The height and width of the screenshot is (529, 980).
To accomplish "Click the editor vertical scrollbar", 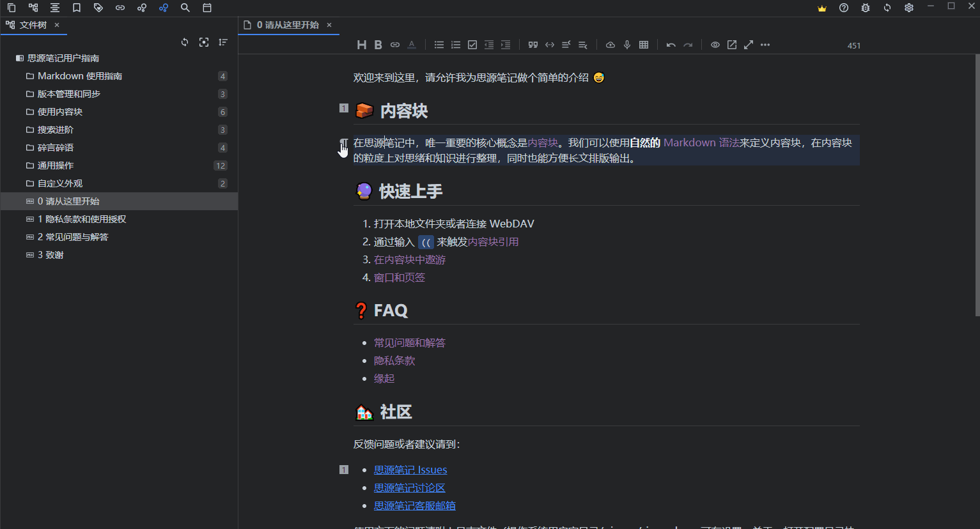I will [977, 185].
